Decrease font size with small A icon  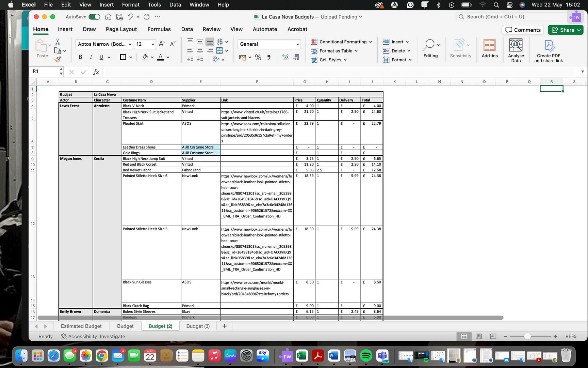click(x=173, y=44)
